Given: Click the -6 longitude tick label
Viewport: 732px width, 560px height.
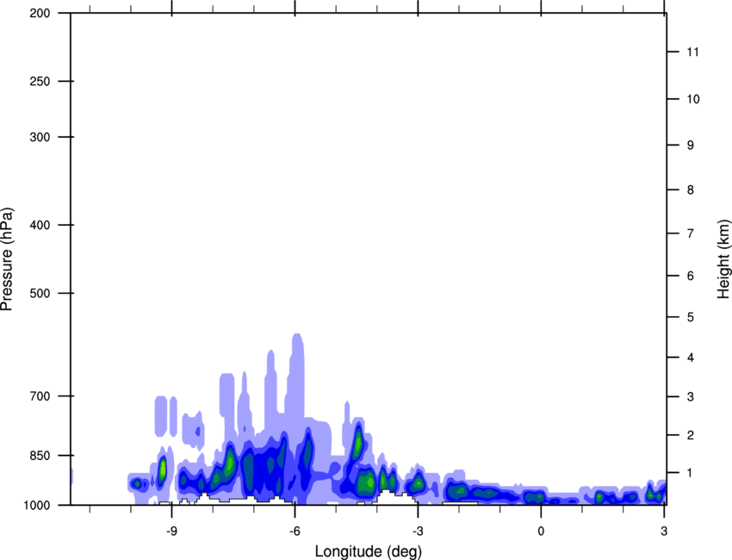Looking at the screenshot, I should click(295, 531).
